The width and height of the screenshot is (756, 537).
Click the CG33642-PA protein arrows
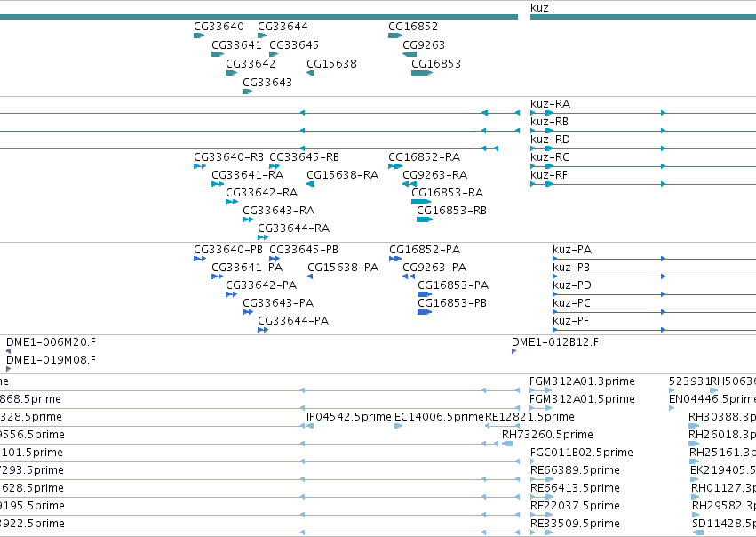pyautogui.click(x=232, y=295)
